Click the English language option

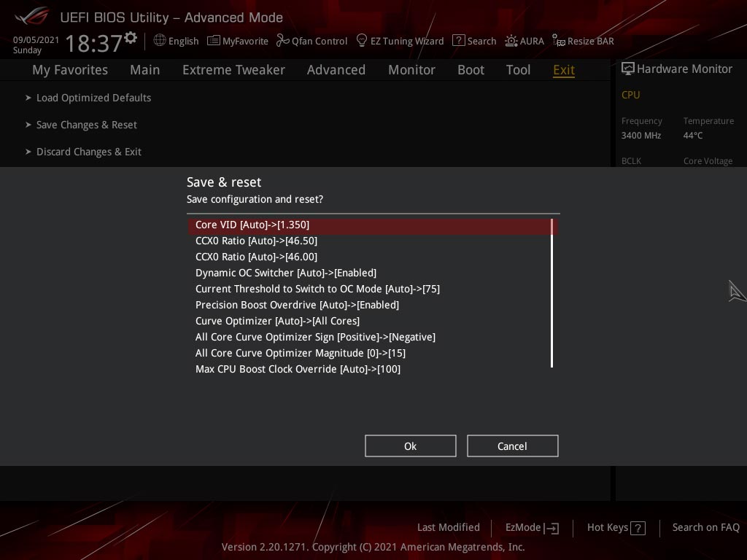[183, 41]
